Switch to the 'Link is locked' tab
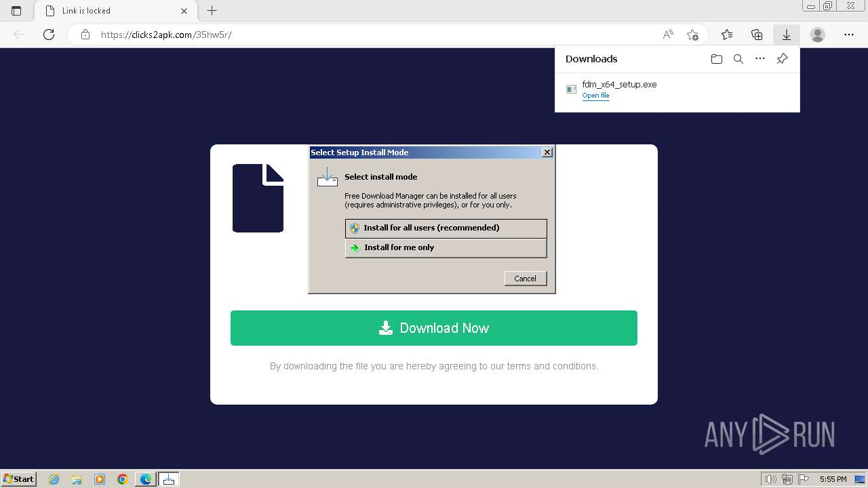The image size is (868, 488). click(x=114, y=11)
